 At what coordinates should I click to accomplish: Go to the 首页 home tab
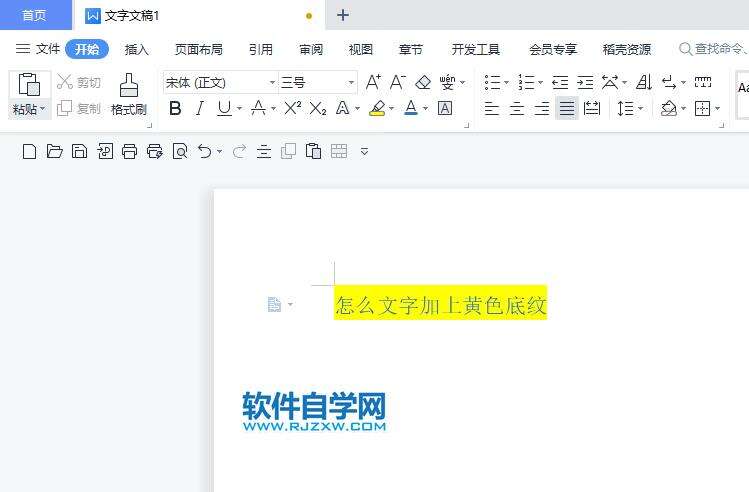coord(35,15)
